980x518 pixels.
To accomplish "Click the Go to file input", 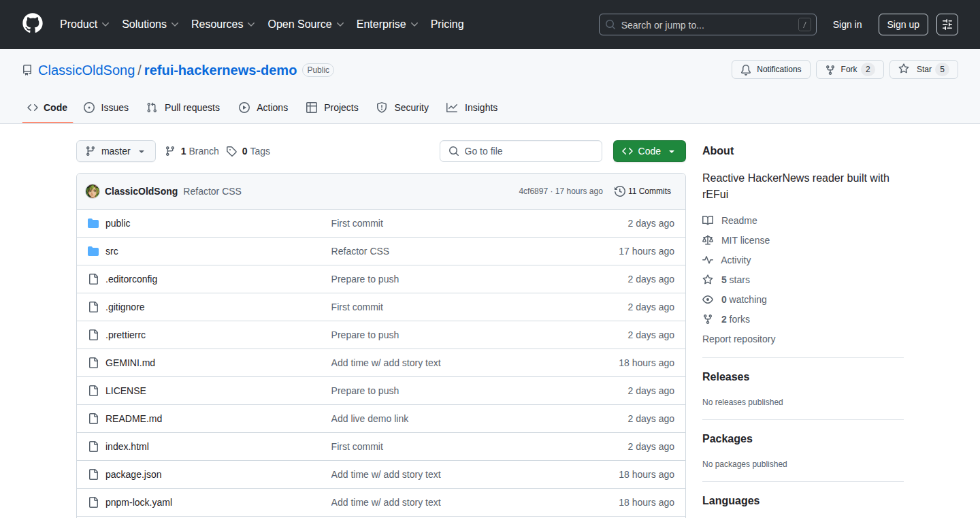I will pyautogui.click(x=521, y=151).
